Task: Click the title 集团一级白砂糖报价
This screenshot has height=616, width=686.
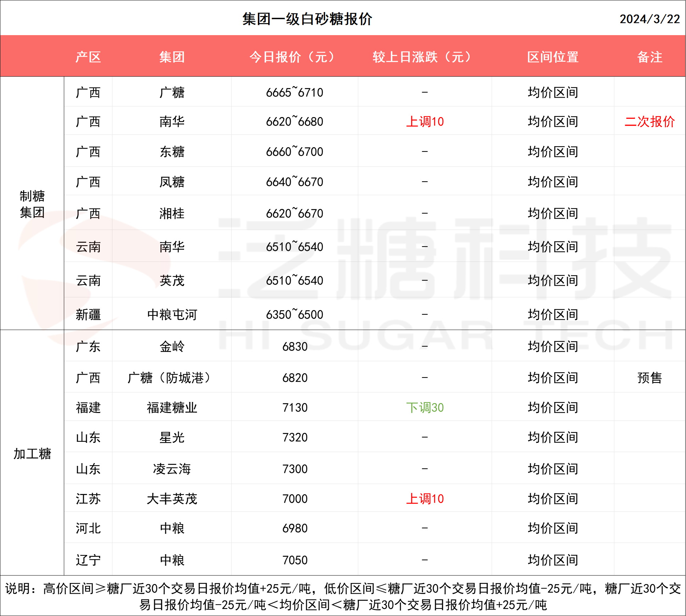Action: tap(307, 19)
